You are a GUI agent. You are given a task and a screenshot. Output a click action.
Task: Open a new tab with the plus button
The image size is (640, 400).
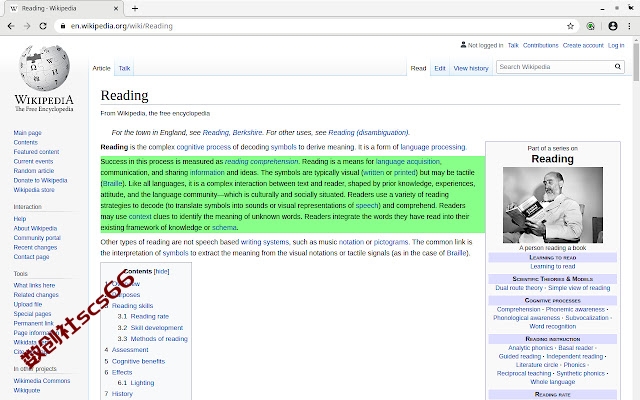tap(135, 8)
